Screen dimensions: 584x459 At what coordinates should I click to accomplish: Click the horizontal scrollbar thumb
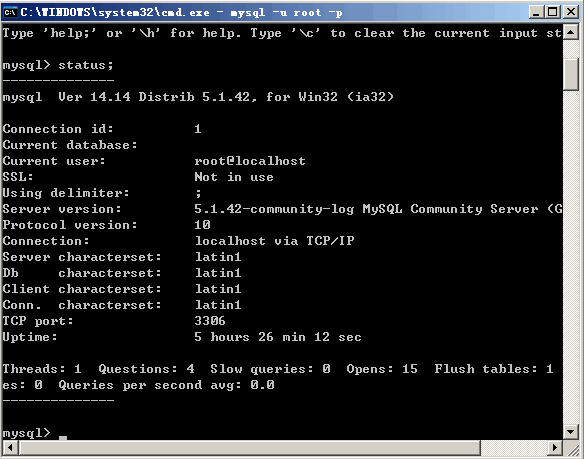250,447
